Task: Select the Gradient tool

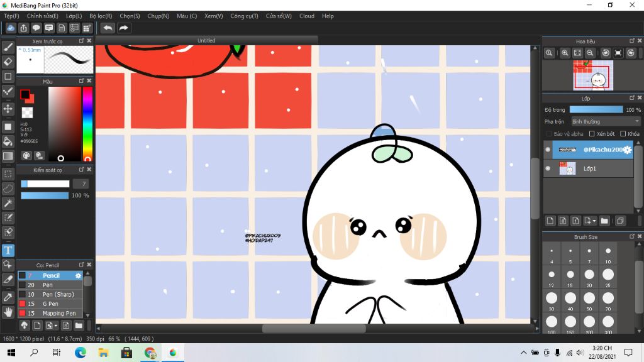Action: coord(8,156)
